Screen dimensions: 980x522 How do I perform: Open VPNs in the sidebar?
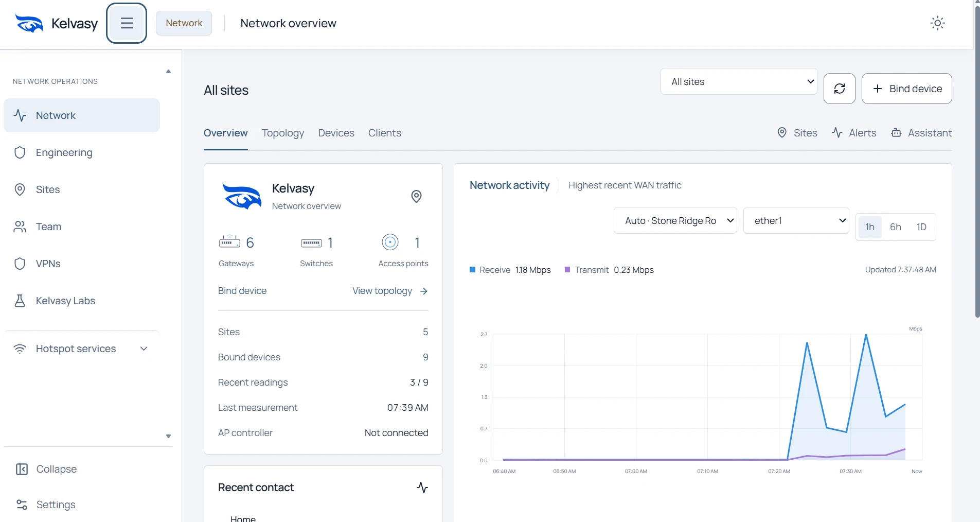coord(82,264)
